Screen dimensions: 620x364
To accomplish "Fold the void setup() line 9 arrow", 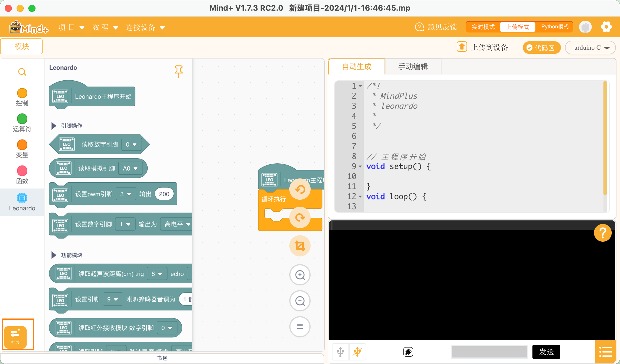I will pos(360,166).
